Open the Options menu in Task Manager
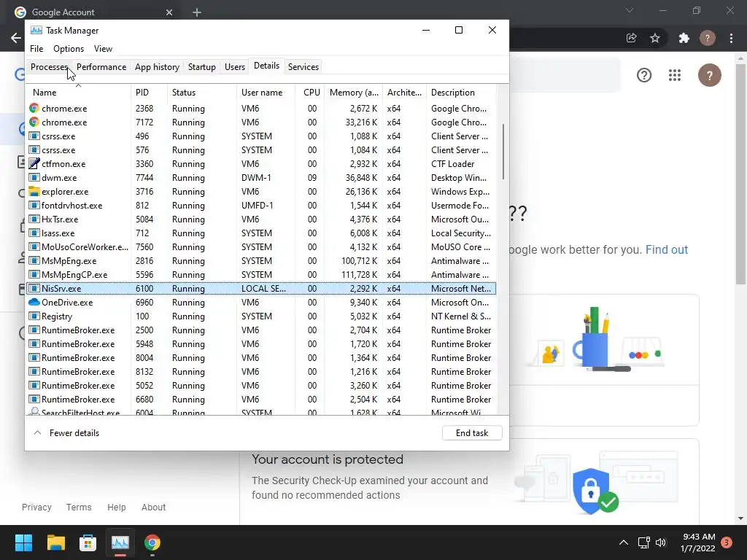The height and width of the screenshot is (560, 747). point(69,49)
